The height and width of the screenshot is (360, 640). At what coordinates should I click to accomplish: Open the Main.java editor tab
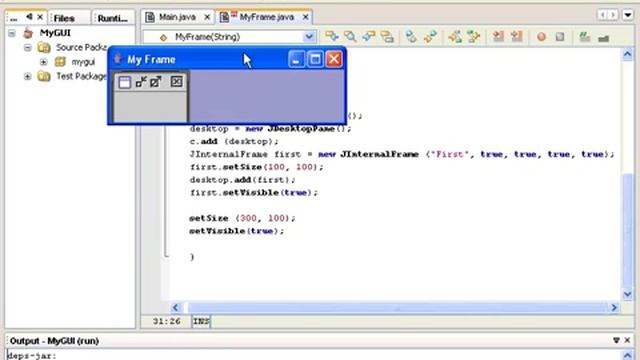click(x=178, y=17)
